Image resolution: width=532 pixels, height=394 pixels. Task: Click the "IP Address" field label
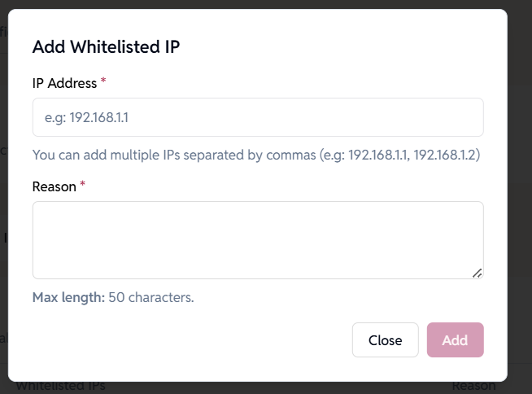point(64,83)
